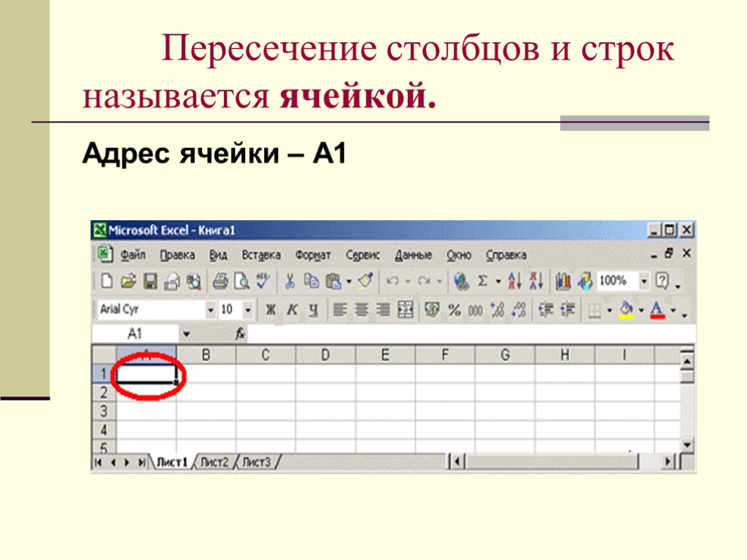Click the AutoSum sigma icon

483,281
